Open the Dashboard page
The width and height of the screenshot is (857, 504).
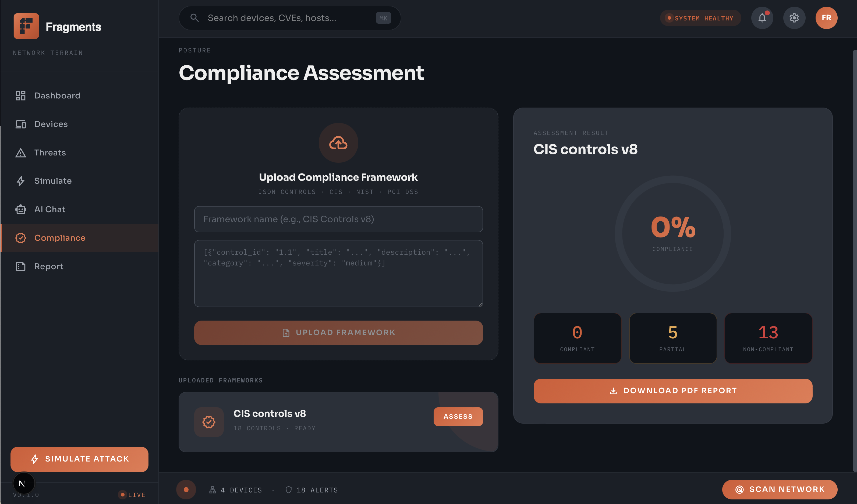[x=57, y=95]
